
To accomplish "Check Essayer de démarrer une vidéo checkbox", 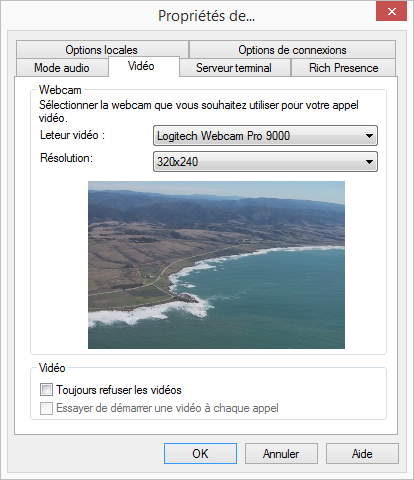I will point(46,408).
